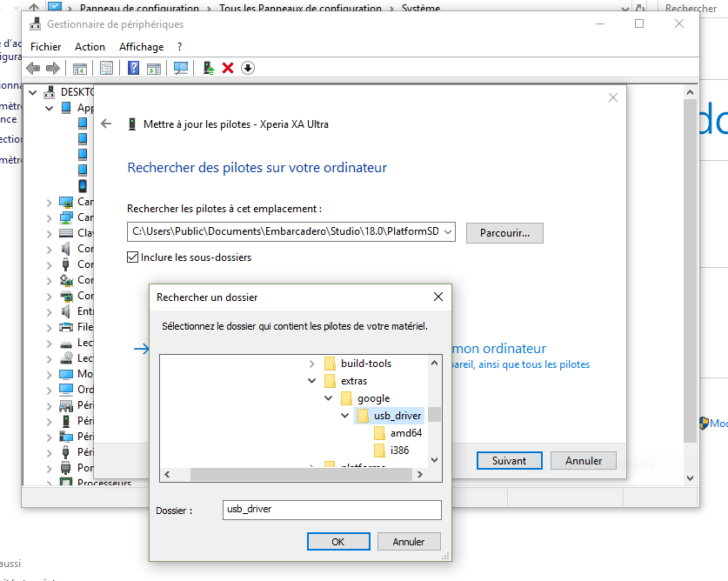Open the Fichier menu
The height and width of the screenshot is (581, 728).
point(45,47)
